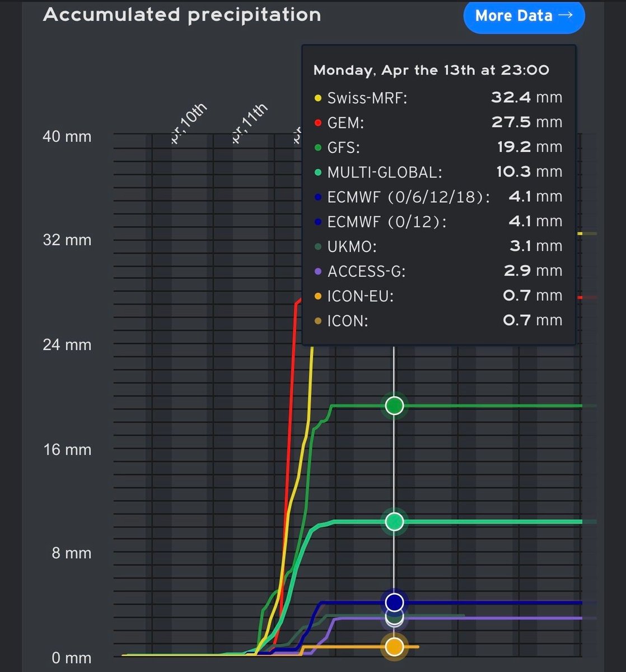
Task: Click the 11th date label on chart
Action: [250, 124]
